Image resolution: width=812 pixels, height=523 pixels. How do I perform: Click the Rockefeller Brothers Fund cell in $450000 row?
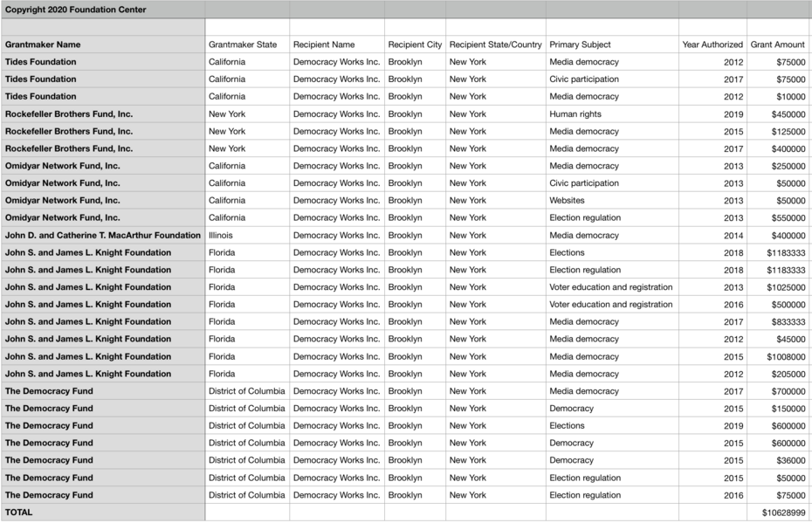tap(102, 114)
